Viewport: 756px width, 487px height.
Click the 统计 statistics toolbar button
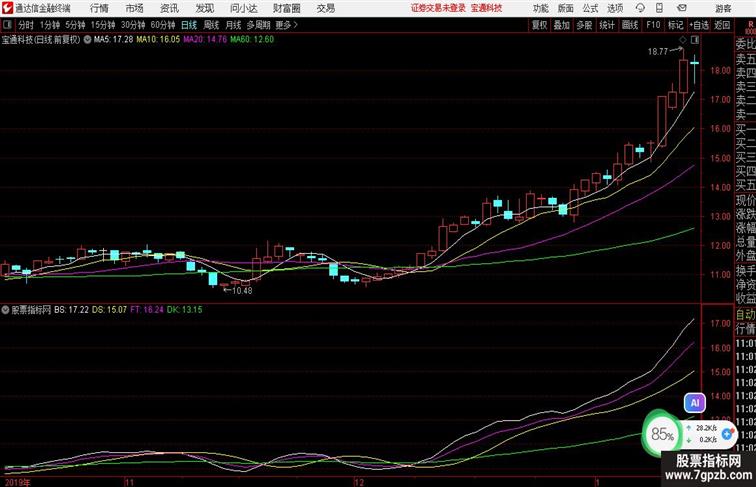coord(607,25)
